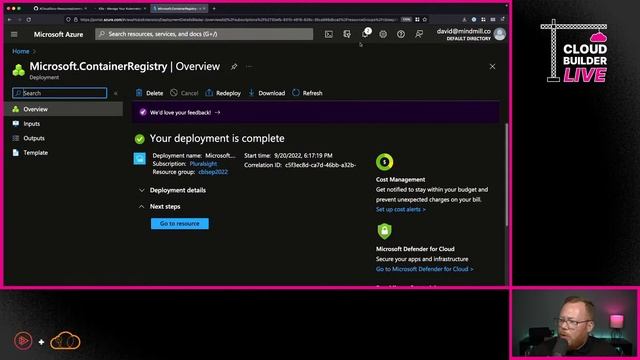Click the browser address bar URL
The image size is (640, 360).
(238, 19)
